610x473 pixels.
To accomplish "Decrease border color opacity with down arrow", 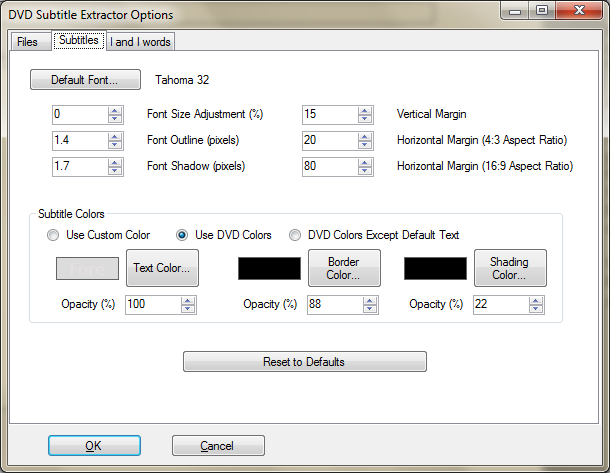I will pyautogui.click(x=370, y=308).
